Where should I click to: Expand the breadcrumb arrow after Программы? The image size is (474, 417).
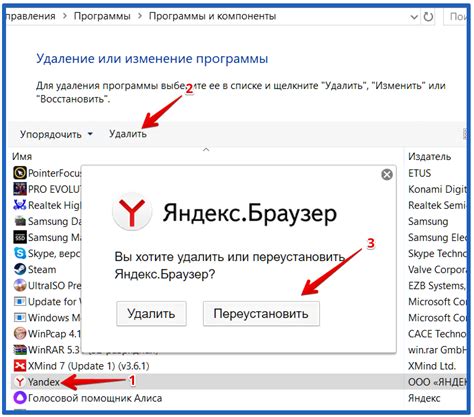click(140, 16)
